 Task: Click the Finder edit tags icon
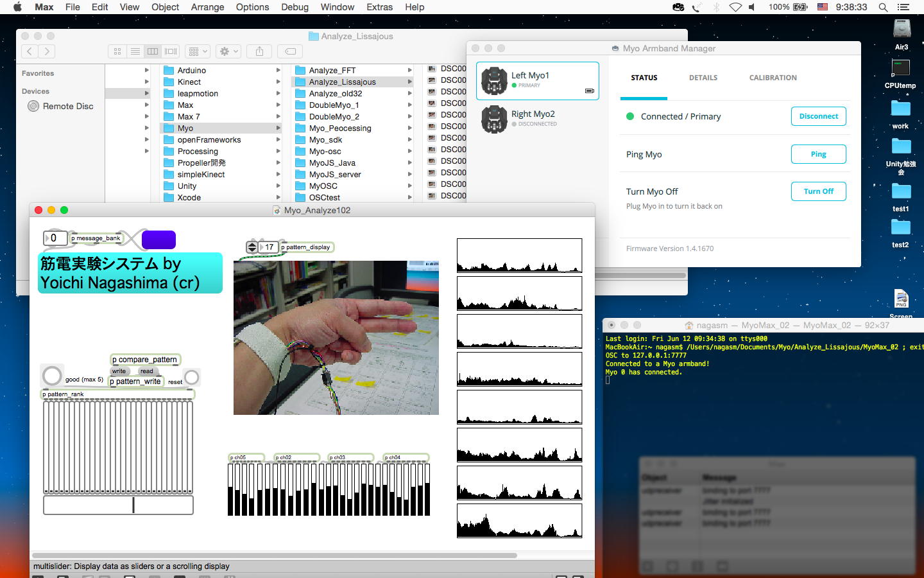click(290, 51)
